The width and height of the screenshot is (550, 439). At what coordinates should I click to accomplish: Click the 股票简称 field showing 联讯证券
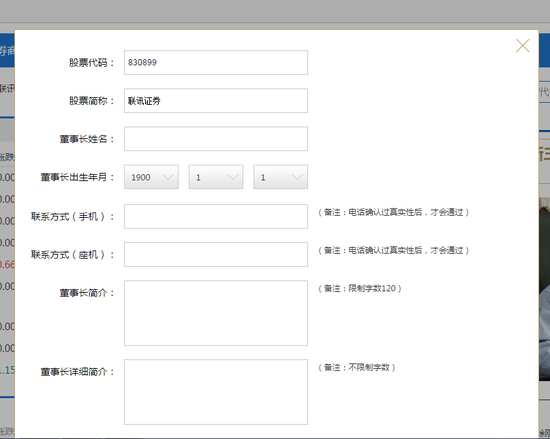tap(216, 101)
